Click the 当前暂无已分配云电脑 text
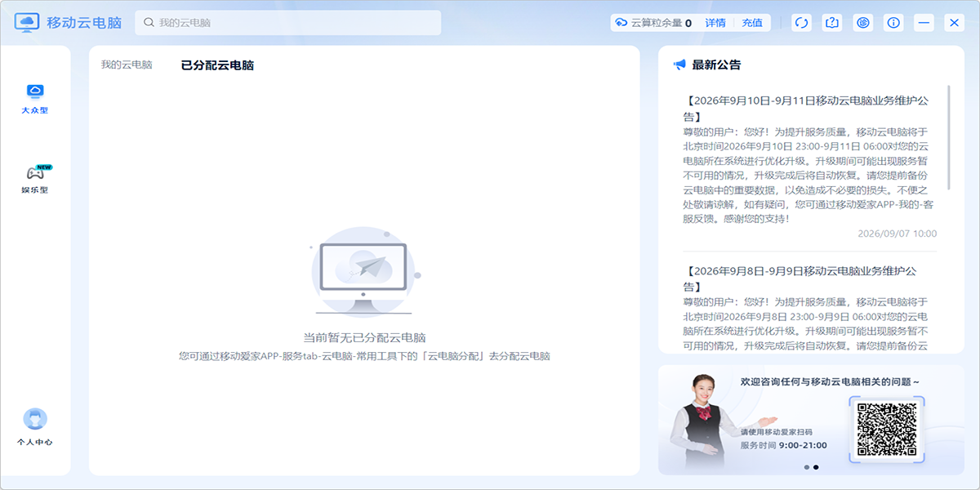 [364, 337]
